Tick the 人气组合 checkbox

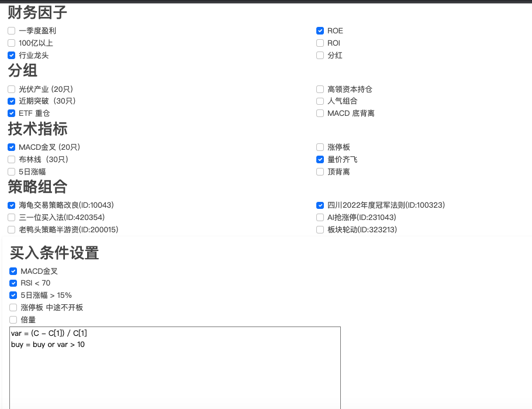click(320, 101)
